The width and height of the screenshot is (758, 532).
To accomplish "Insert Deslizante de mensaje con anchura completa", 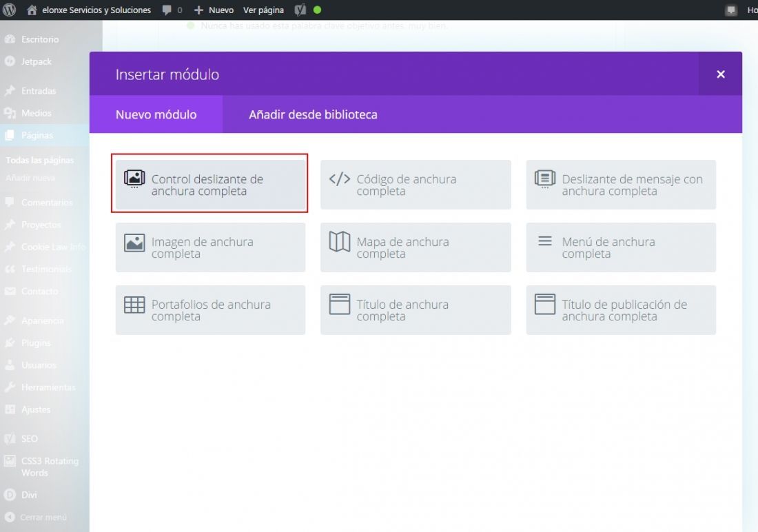I will 621,184.
